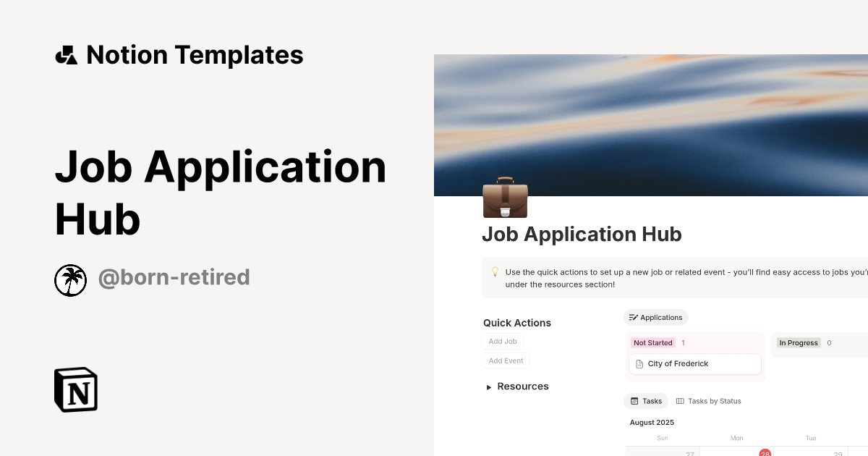Click the Notion N logo
868x456 pixels.
pyautogui.click(x=75, y=389)
